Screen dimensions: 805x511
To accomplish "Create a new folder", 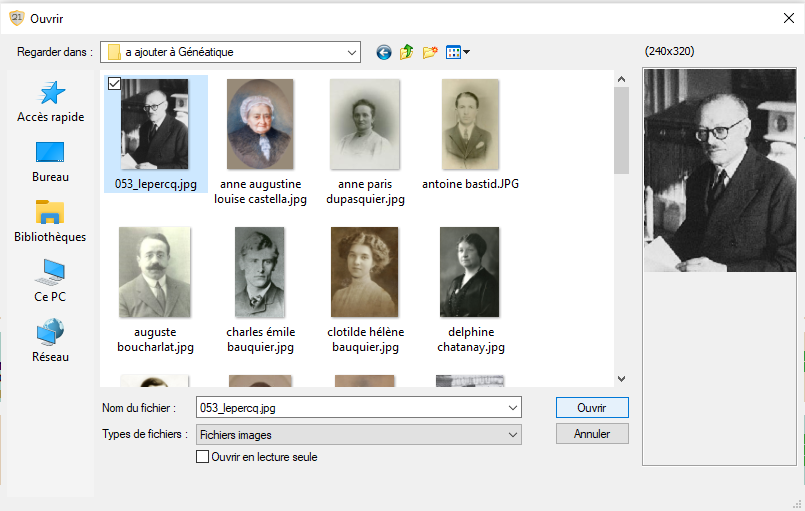I will click(x=430, y=52).
